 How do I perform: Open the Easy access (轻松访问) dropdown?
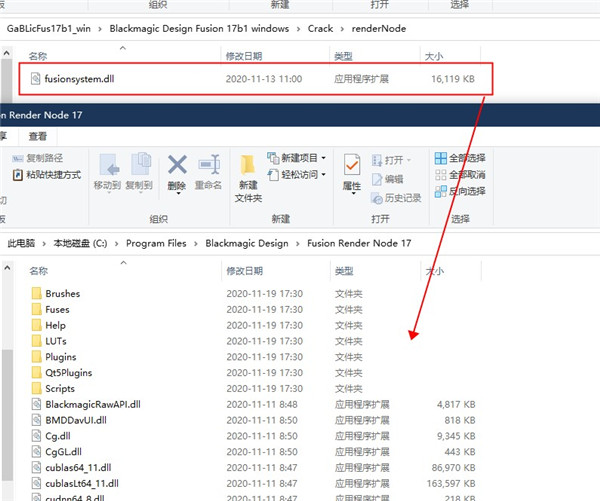298,175
